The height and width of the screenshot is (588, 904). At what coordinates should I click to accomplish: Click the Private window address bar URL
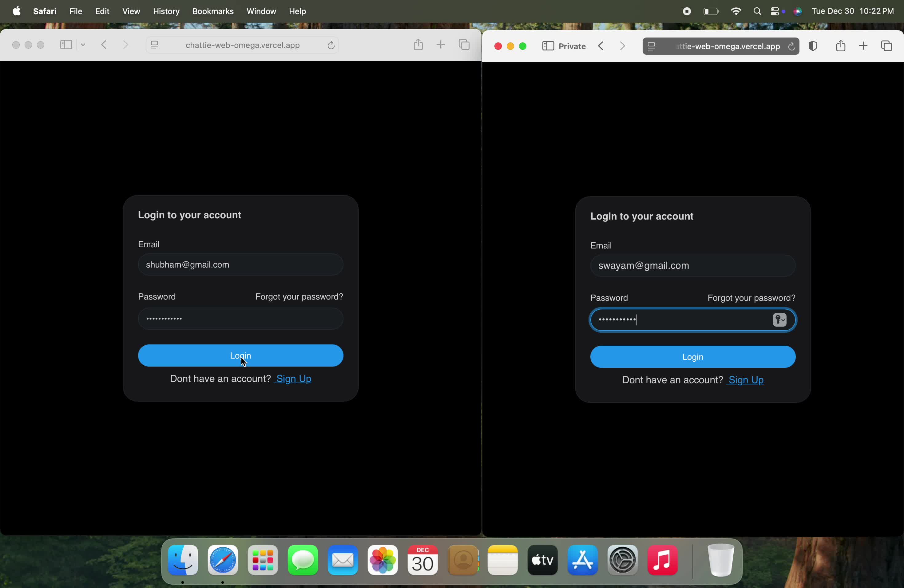pyautogui.click(x=728, y=46)
